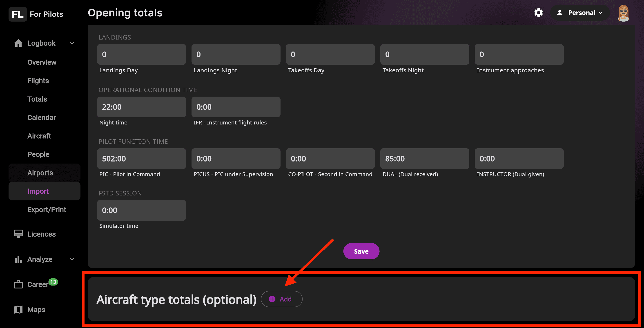This screenshot has height=328, width=644.
Task: Click the Logbook home icon
Action: [18, 43]
